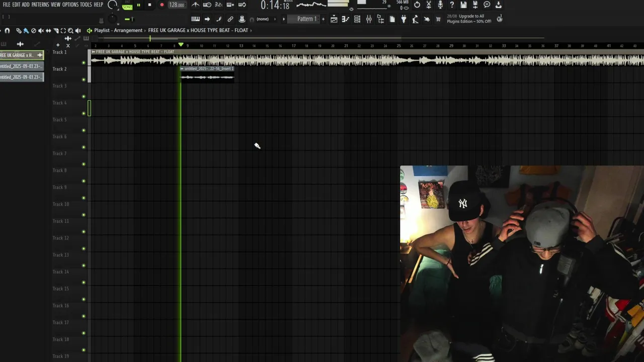Toggle the recording countdown icon
The width and height of the screenshot is (644, 362).
point(218,5)
